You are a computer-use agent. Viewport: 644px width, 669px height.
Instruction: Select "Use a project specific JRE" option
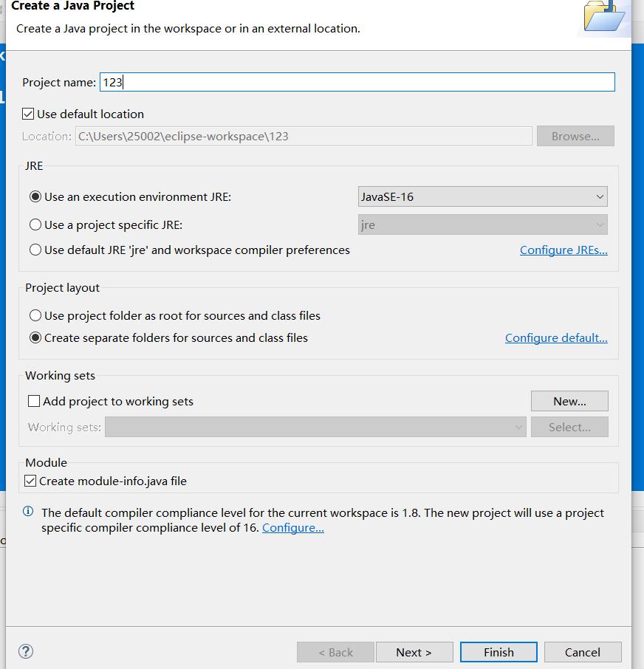tap(35, 223)
